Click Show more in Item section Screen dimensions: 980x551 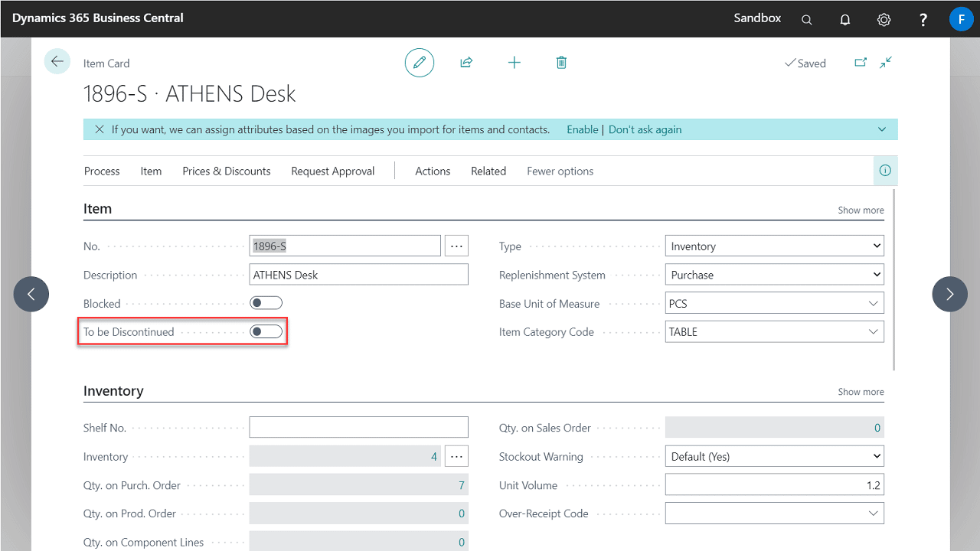pos(861,210)
